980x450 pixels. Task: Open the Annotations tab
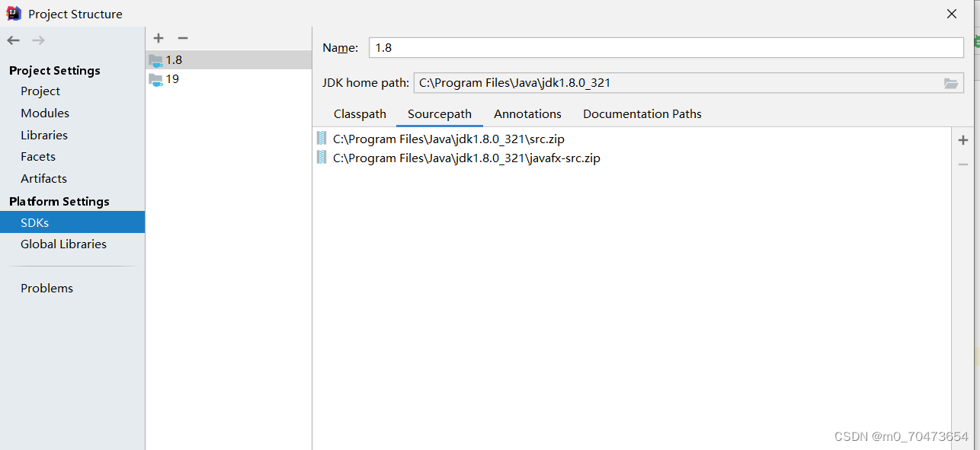click(527, 113)
